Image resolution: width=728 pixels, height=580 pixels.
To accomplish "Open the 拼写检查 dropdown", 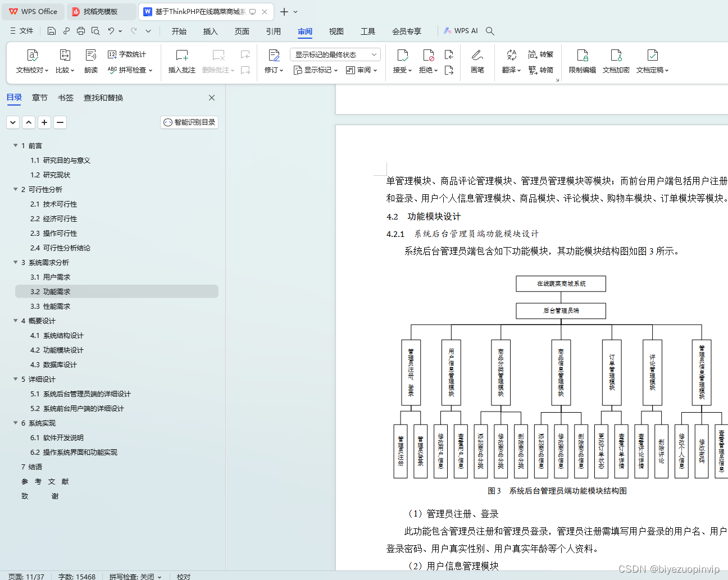I will coord(130,70).
